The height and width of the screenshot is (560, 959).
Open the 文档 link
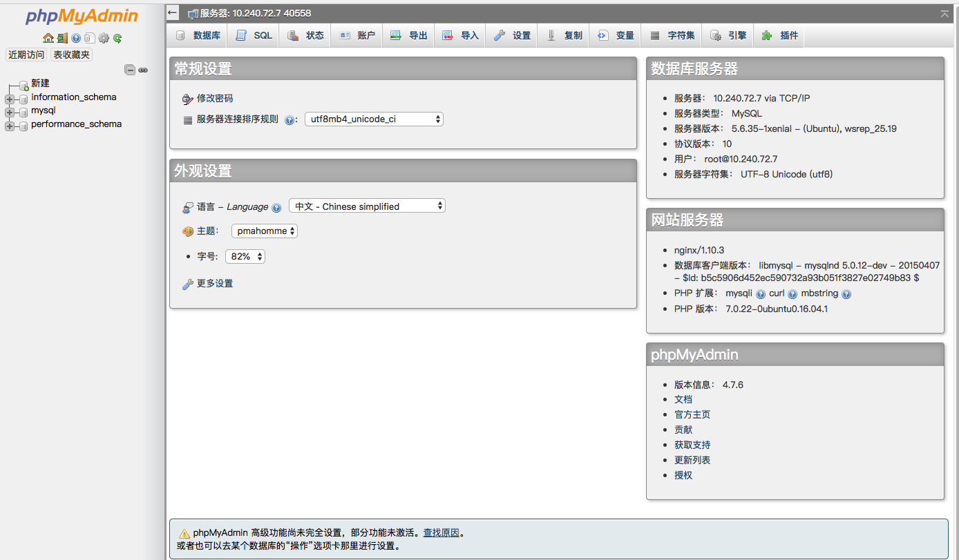[683, 400]
